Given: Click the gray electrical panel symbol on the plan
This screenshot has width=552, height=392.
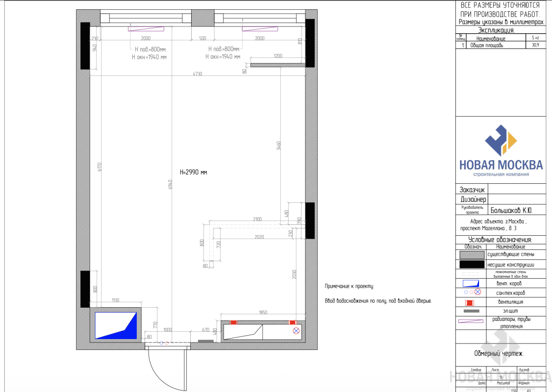Looking at the screenshot, I should pos(205,341).
